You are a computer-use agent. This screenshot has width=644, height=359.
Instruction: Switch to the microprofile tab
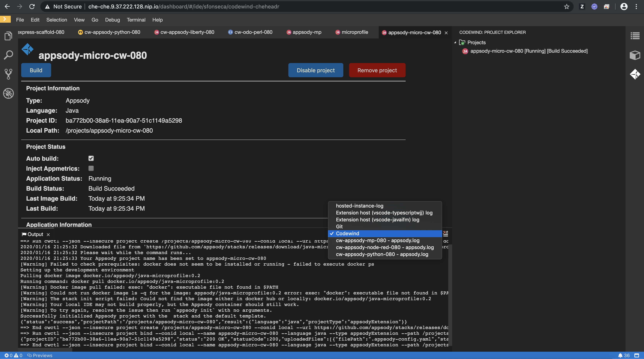coord(355,32)
